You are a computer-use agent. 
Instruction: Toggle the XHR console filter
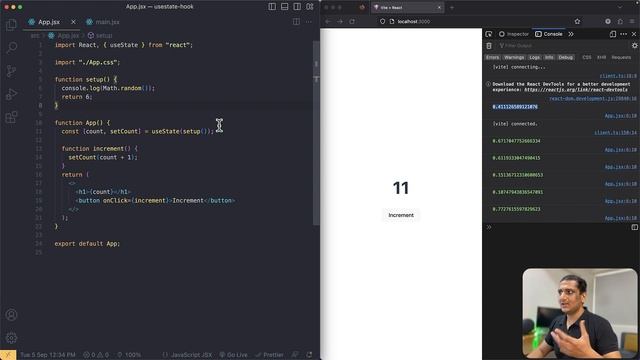tap(602, 58)
